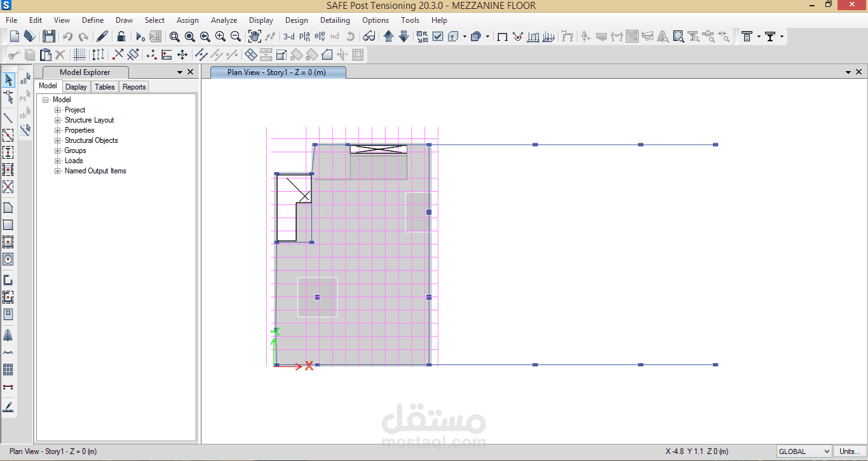This screenshot has width=868, height=461.
Task: Click the Clear Selection 'clr' icon
Action: tap(25, 114)
